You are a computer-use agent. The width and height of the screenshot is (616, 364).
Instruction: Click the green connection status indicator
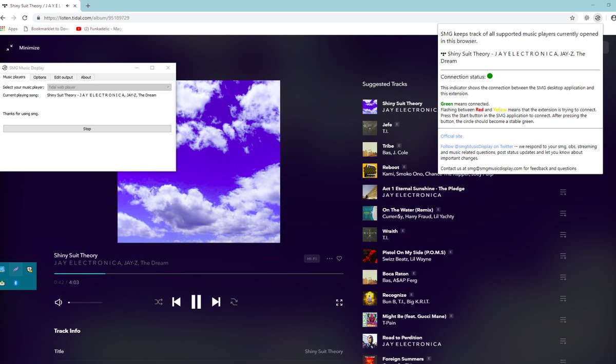point(490,76)
